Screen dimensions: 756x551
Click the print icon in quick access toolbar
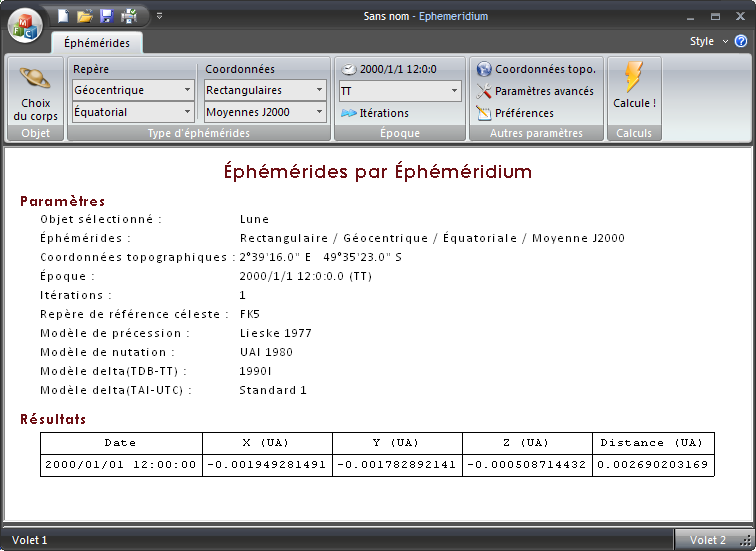pos(128,16)
